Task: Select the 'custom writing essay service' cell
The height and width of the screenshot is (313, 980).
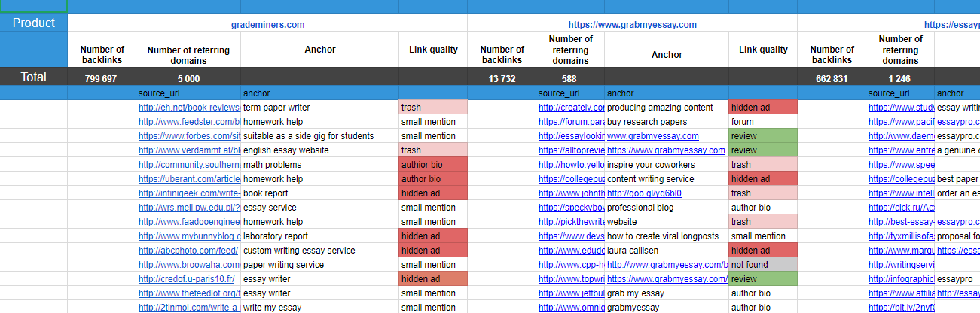Action: pyautogui.click(x=319, y=251)
